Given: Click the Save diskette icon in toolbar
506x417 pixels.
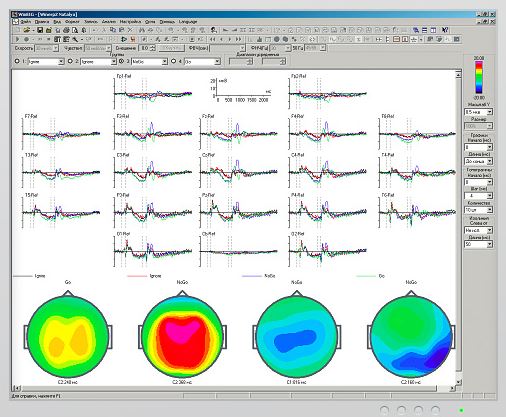Looking at the screenshot, I should pyautogui.click(x=40, y=30).
